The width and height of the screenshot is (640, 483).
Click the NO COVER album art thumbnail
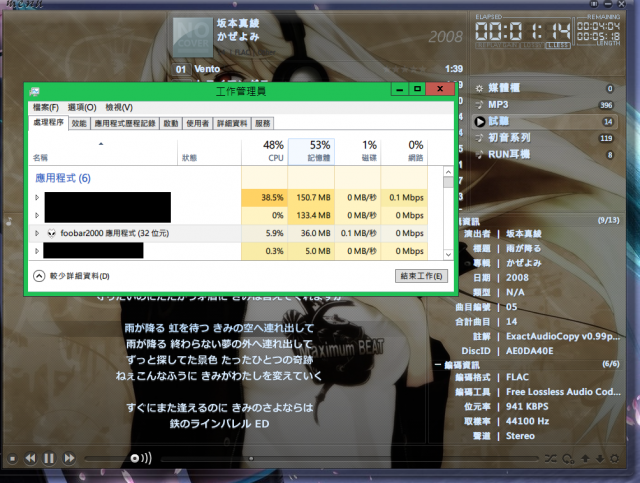pos(193,37)
